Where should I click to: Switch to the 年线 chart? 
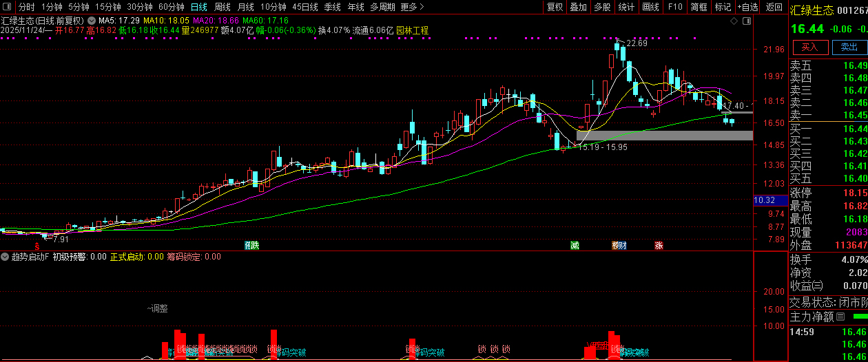tap(355, 7)
